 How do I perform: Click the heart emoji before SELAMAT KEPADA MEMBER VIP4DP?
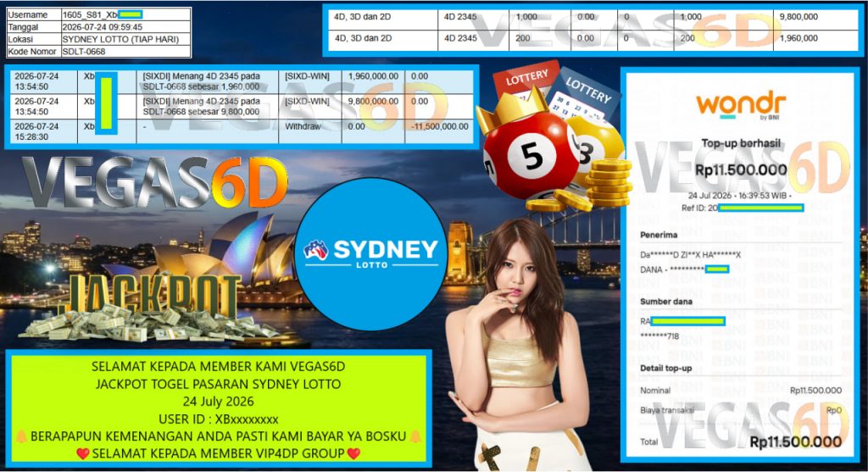pos(83,453)
